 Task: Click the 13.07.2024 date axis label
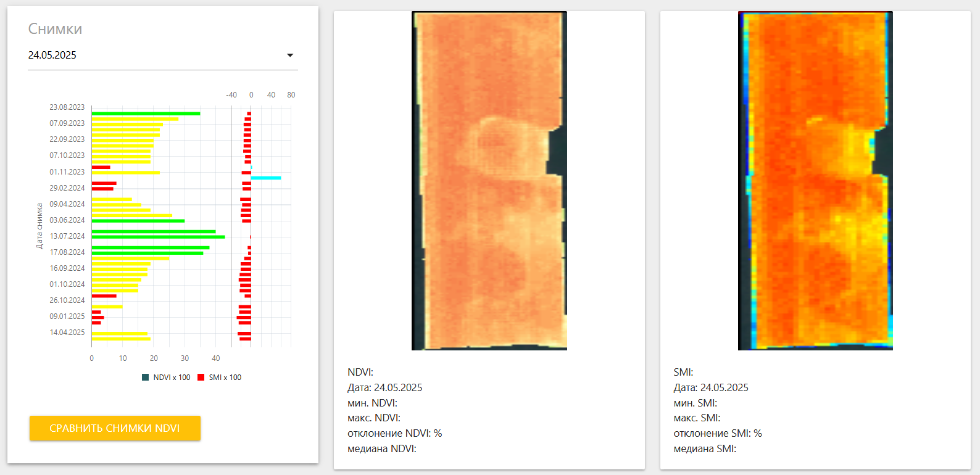pos(67,236)
